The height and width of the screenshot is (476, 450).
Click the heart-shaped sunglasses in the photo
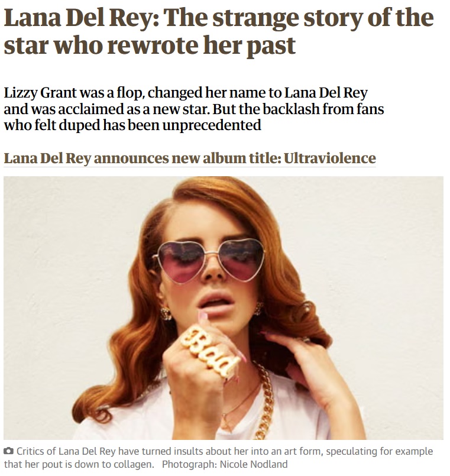(x=209, y=260)
